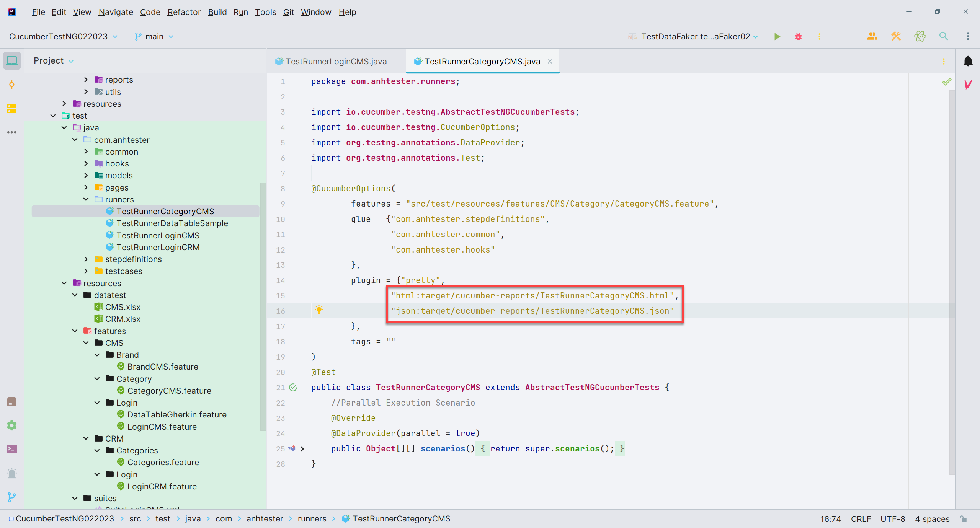Viewport: 980px width, 528px height.
Task: Open the notifications bell
Action: click(x=968, y=61)
